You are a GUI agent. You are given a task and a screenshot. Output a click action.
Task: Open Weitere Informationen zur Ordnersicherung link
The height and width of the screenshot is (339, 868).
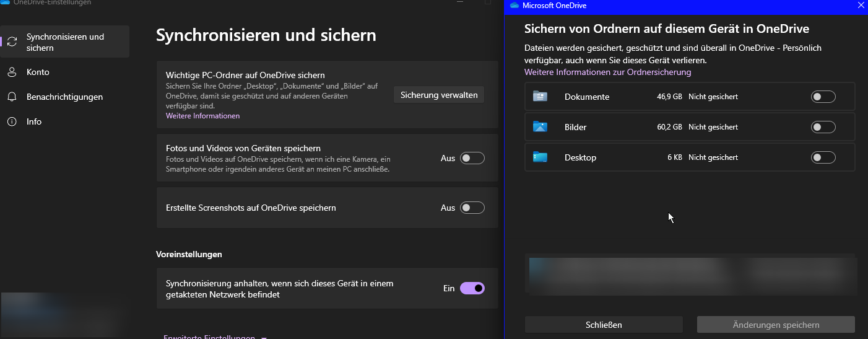[x=607, y=73]
